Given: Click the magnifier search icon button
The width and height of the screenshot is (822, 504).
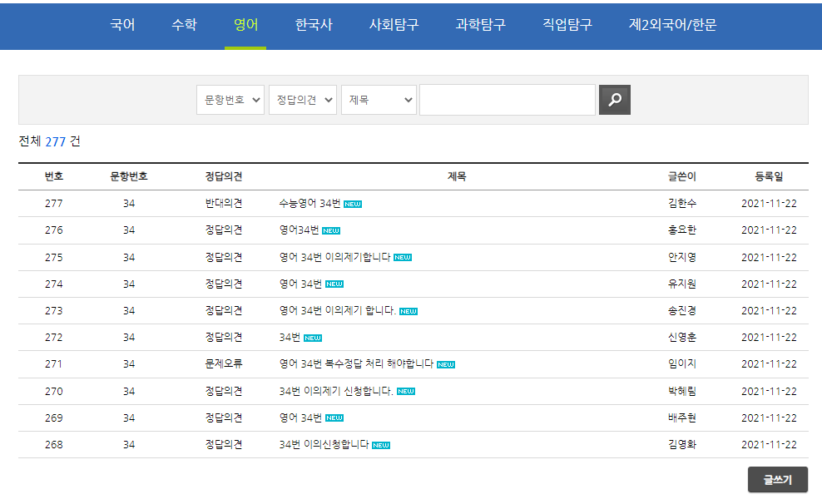Looking at the screenshot, I should pos(614,100).
